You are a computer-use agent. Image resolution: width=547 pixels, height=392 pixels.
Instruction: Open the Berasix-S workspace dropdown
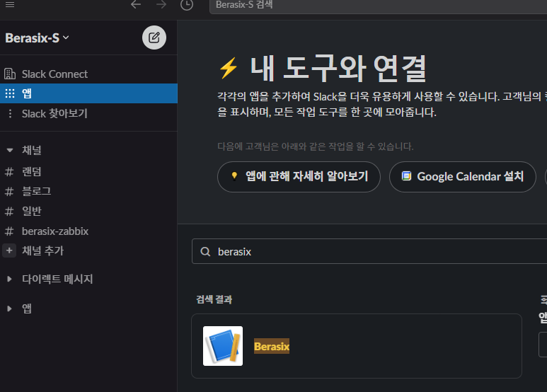point(37,38)
